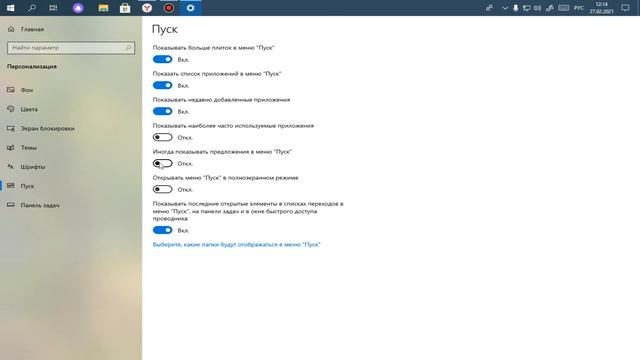Open the clock and date flyout

point(601,8)
